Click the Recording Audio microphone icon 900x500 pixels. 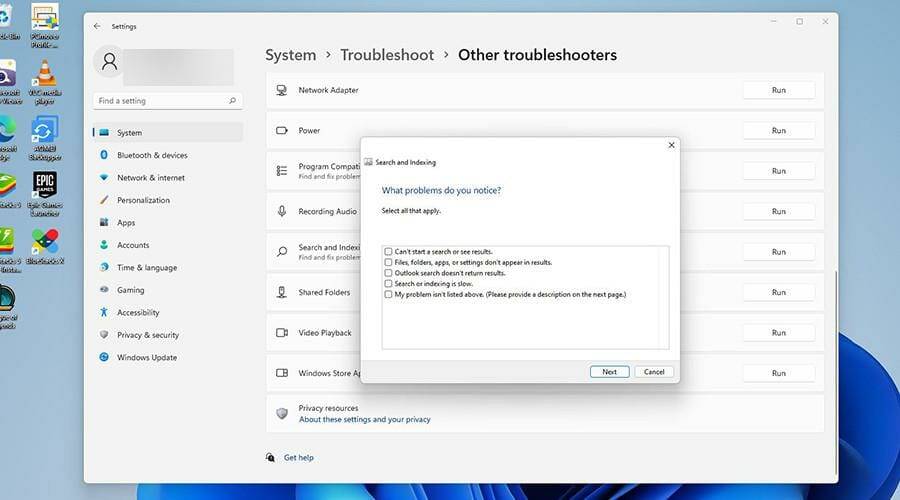click(282, 211)
